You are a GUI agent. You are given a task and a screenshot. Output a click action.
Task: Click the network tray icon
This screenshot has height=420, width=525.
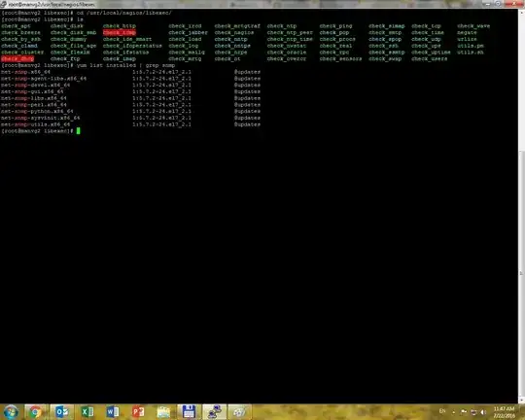pyautogui.click(x=473, y=412)
